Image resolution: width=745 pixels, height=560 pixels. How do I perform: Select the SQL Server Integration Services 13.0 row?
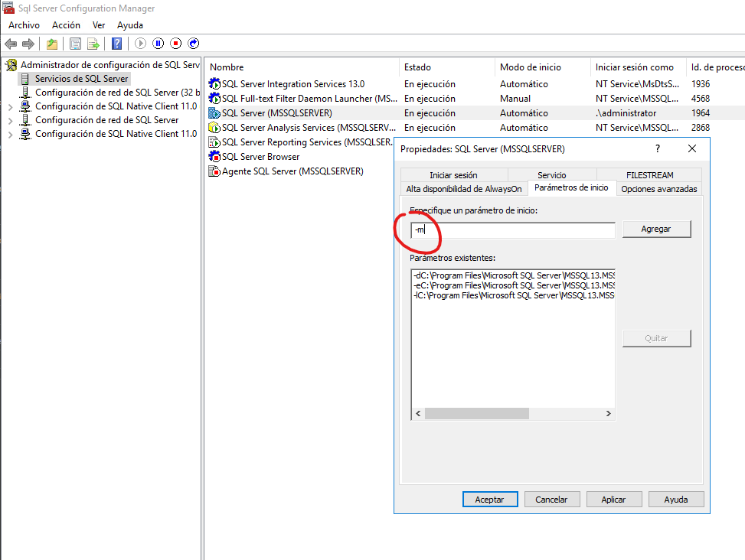[x=475, y=84]
